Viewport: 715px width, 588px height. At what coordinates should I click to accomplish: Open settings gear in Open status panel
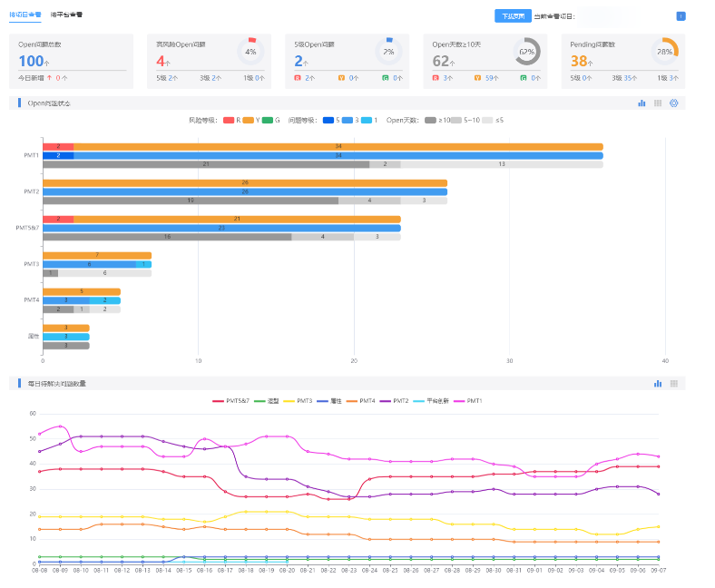click(x=674, y=103)
